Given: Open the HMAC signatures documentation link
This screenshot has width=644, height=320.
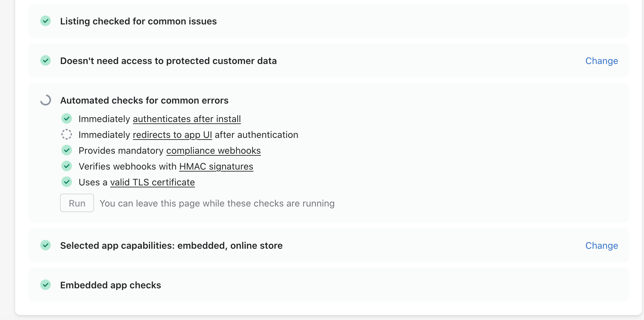Looking at the screenshot, I should tap(216, 166).
